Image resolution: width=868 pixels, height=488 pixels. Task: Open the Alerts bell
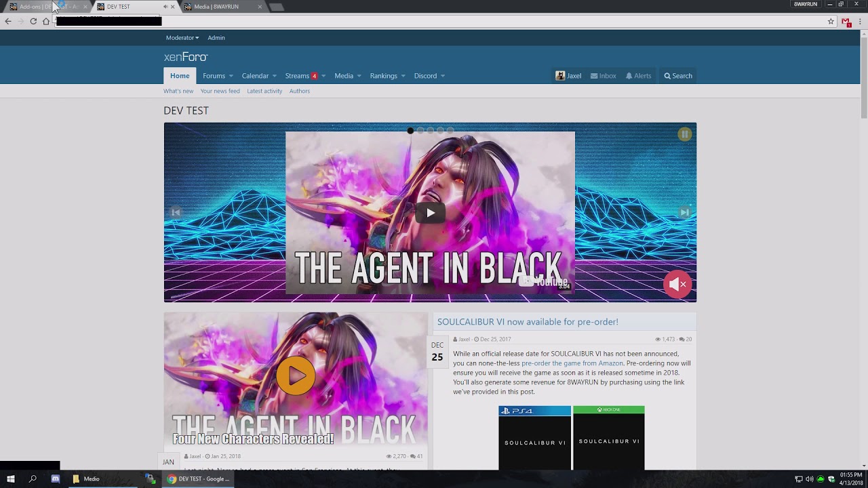[638, 76]
